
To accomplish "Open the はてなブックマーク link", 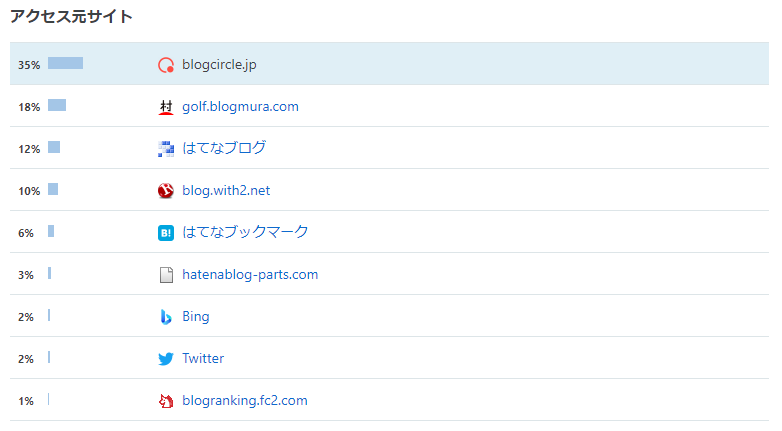I will pos(245,232).
